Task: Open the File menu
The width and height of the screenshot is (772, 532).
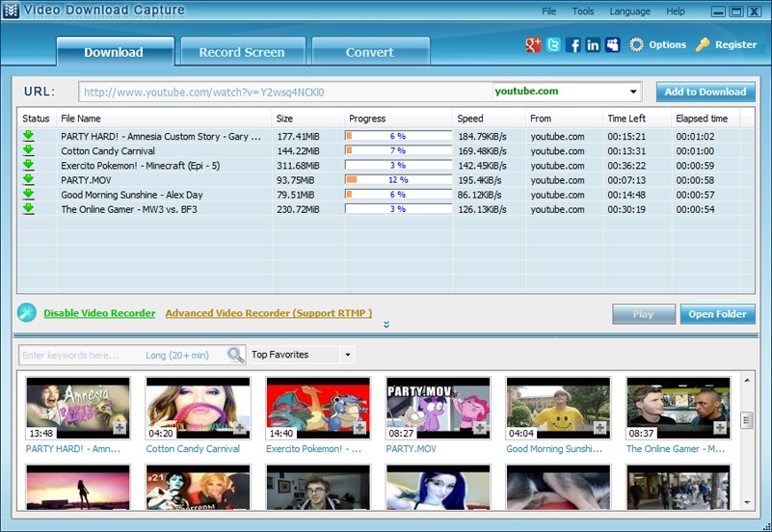Action: point(549,11)
